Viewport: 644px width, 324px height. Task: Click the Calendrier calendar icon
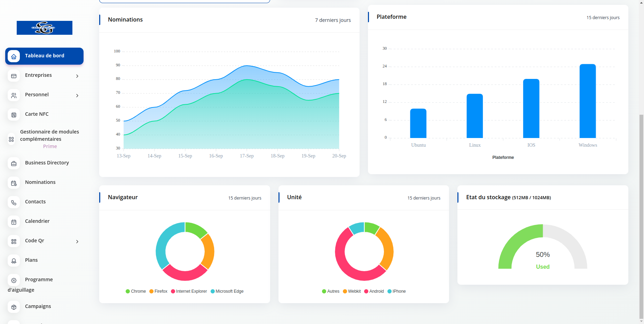[14, 222]
